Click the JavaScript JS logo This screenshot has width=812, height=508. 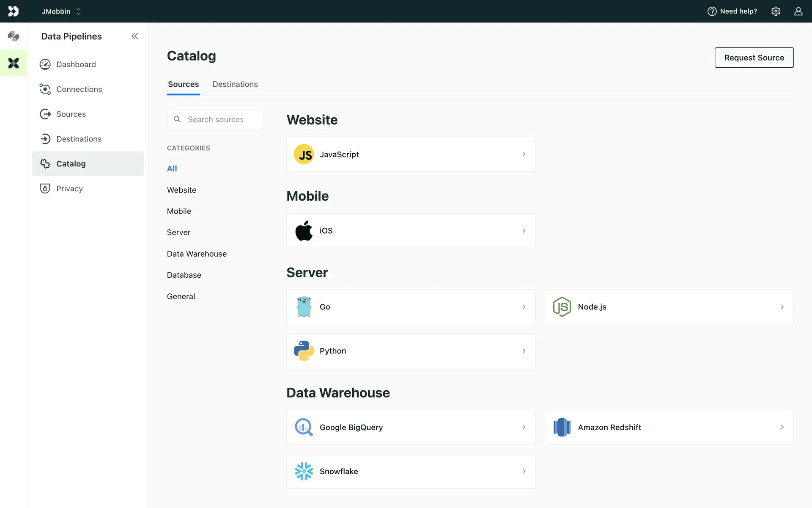(x=304, y=155)
